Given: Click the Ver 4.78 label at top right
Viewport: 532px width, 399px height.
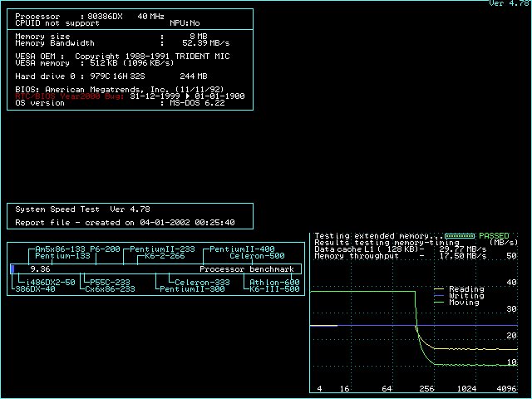Looking at the screenshot, I should tap(508, 4).
